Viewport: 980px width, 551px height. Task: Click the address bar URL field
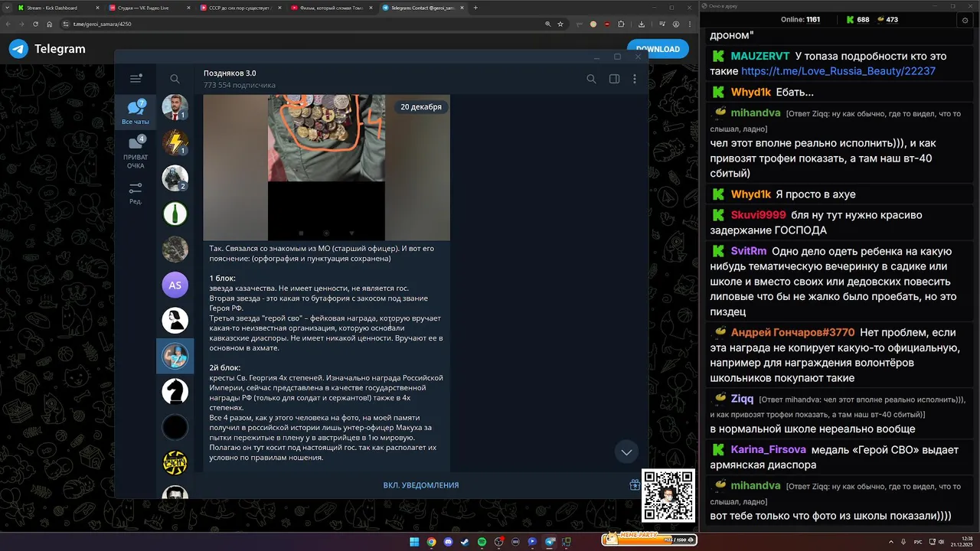pyautogui.click(x=306, y=24)
